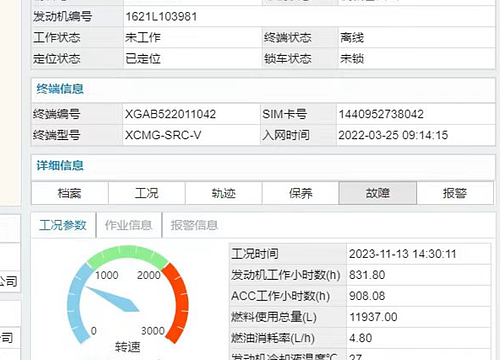The height and width of the screenshot is (360, 500).
Task: Click the 燃料使用总量(L) label
Action: pos(274,317)
